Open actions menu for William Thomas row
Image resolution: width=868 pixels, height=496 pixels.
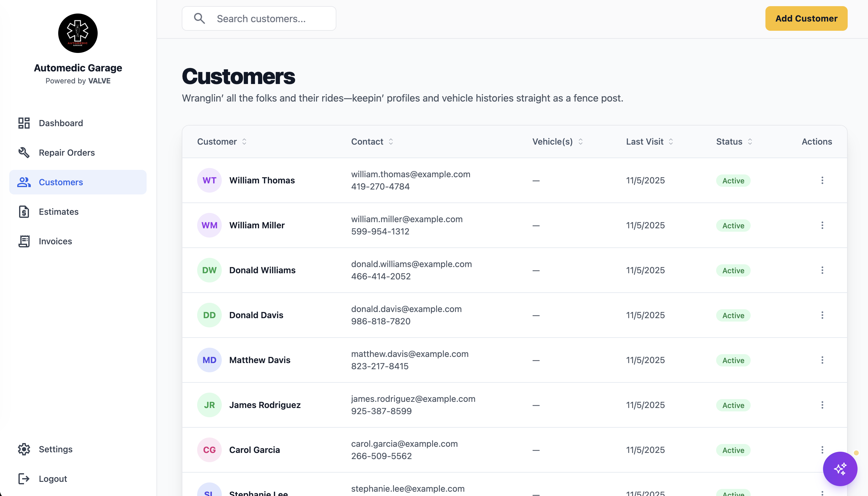tap(822, 180)
